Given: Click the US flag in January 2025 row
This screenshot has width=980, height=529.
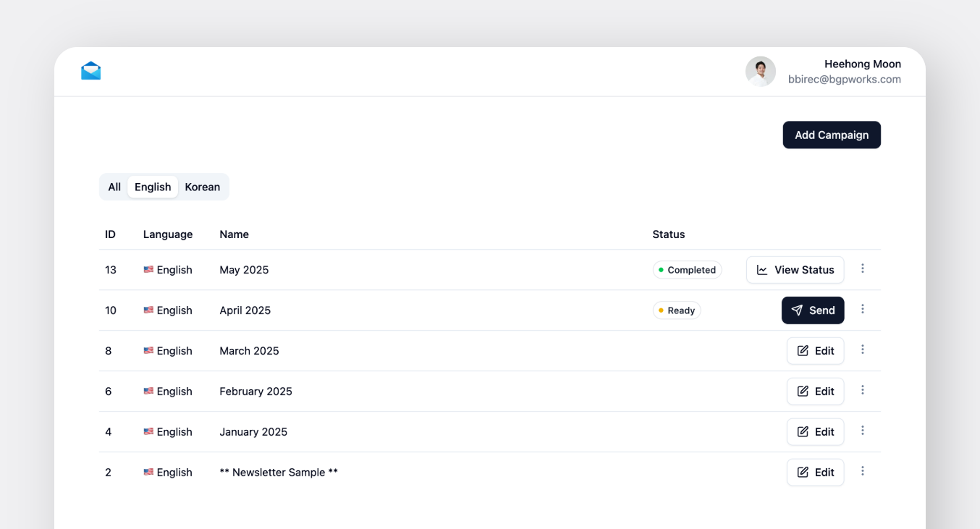Looking at the screenshot, I should 148,431.
